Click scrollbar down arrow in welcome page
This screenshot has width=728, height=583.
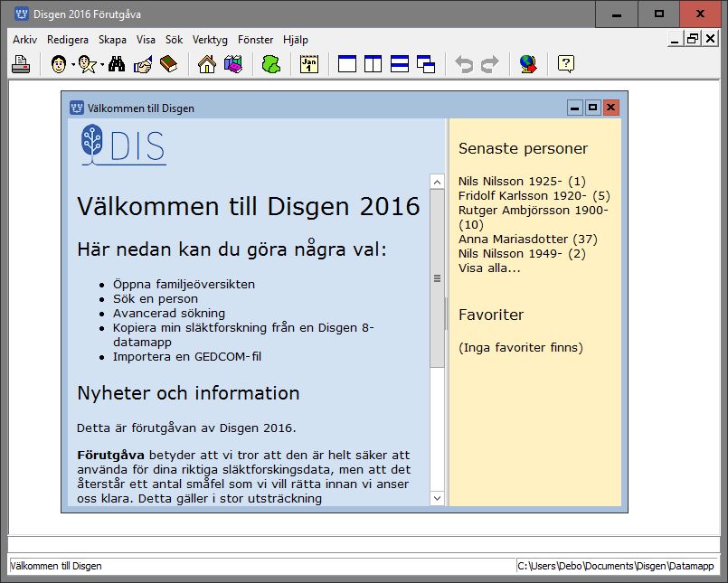click(x=437, y=499)
